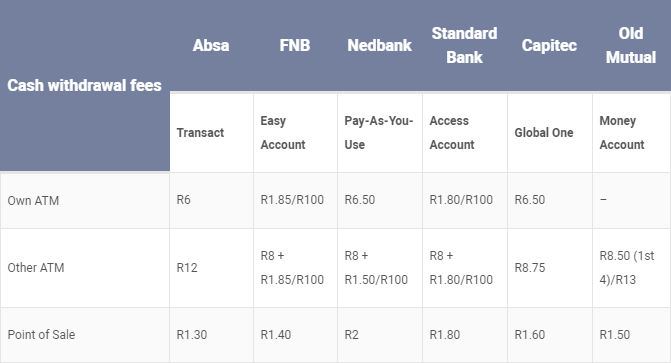Select the Own ATM row label
Screen dimensions: 671x363
tap(33, 200)
